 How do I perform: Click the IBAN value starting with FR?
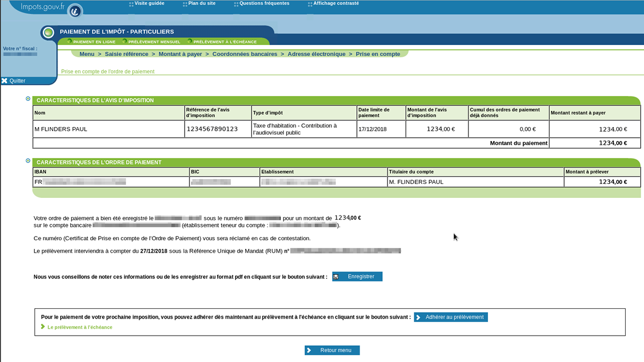coord(80,182)
